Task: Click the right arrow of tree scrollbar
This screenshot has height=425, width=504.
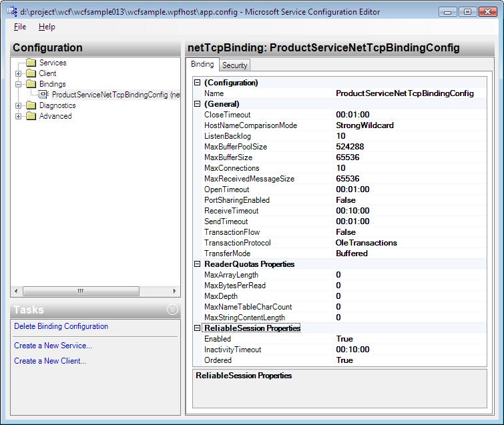Action: coord(174,291)
